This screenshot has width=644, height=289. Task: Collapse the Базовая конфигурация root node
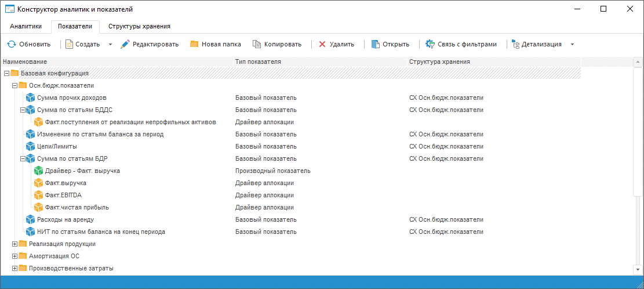[x=6, y=74]
